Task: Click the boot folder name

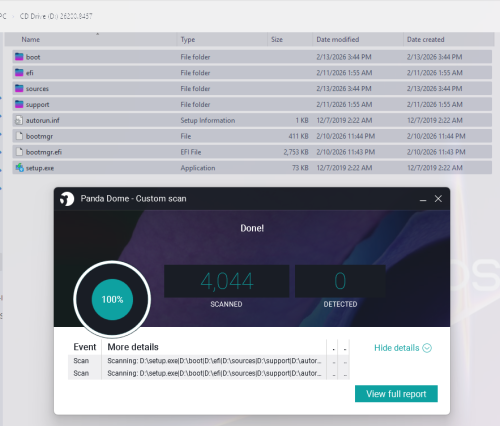Action: [33, 57]
